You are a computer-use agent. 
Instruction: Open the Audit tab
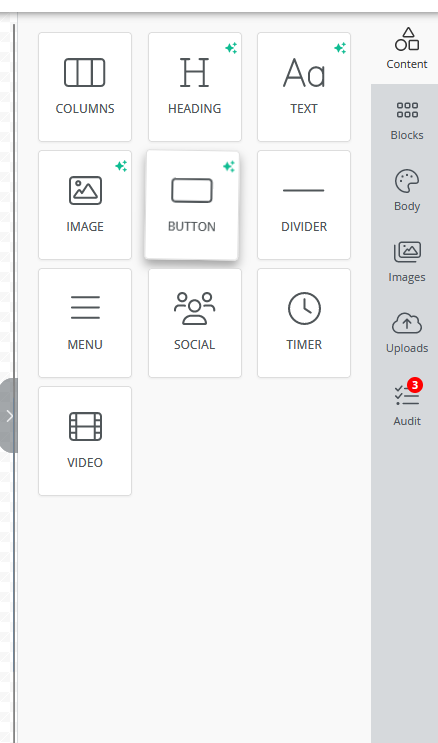407,405
